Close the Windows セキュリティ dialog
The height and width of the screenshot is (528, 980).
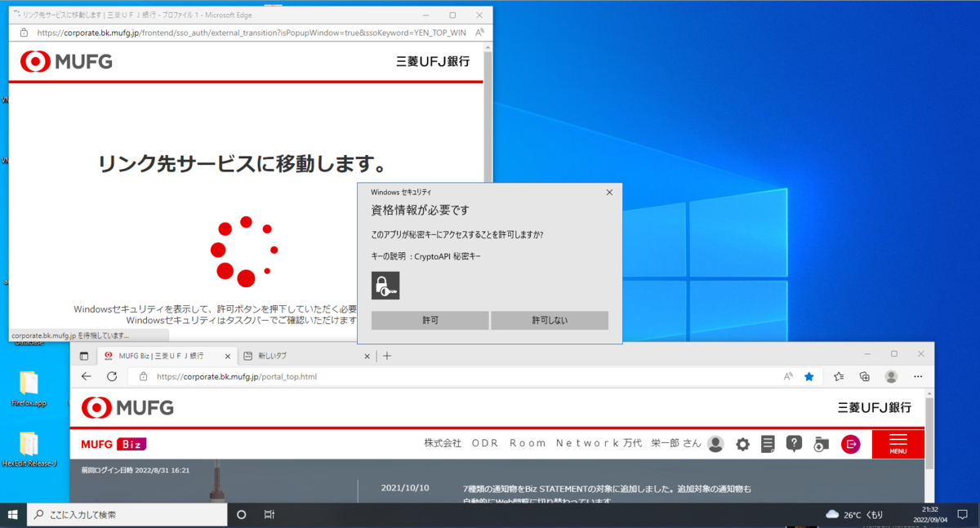click(x=609, y=192)
